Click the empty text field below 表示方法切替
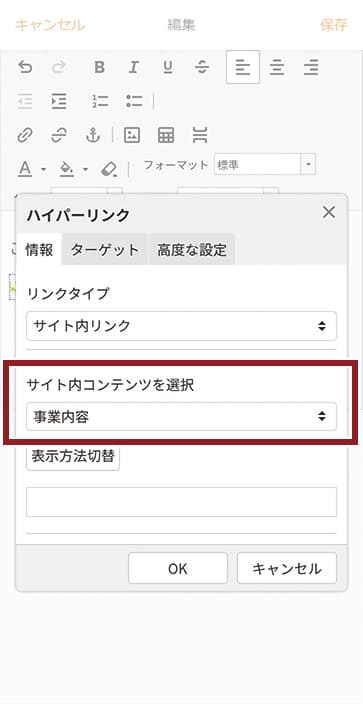Viewport: 363px width, 704px height. pos(182,502)
